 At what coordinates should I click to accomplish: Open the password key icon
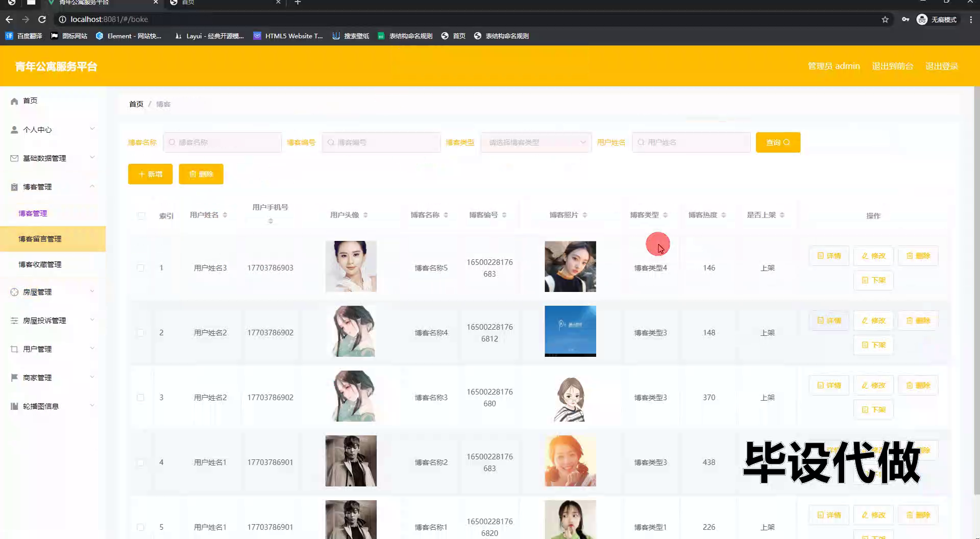[905, 19]
